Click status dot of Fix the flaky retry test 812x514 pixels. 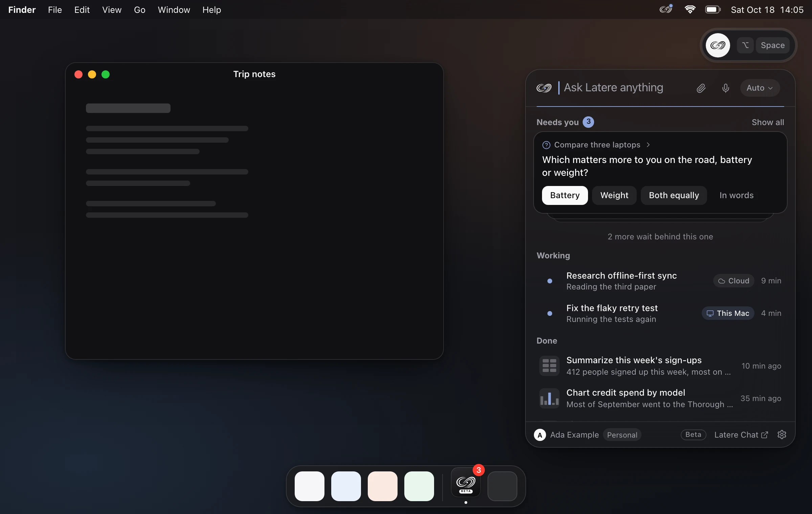pos(550,313)
